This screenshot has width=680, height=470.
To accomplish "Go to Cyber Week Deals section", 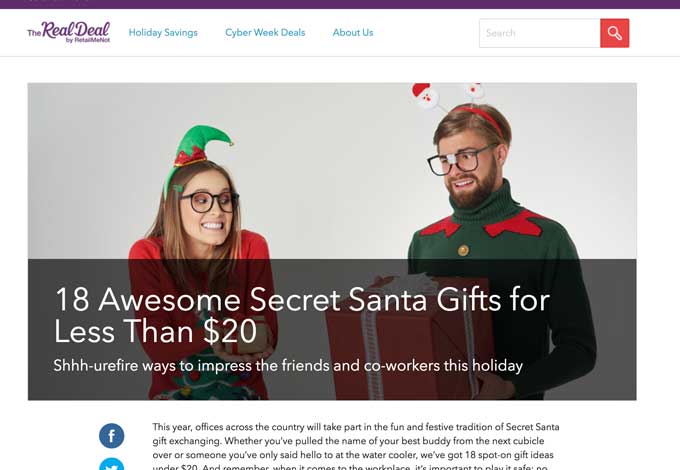I will click(x=265, y=33).
